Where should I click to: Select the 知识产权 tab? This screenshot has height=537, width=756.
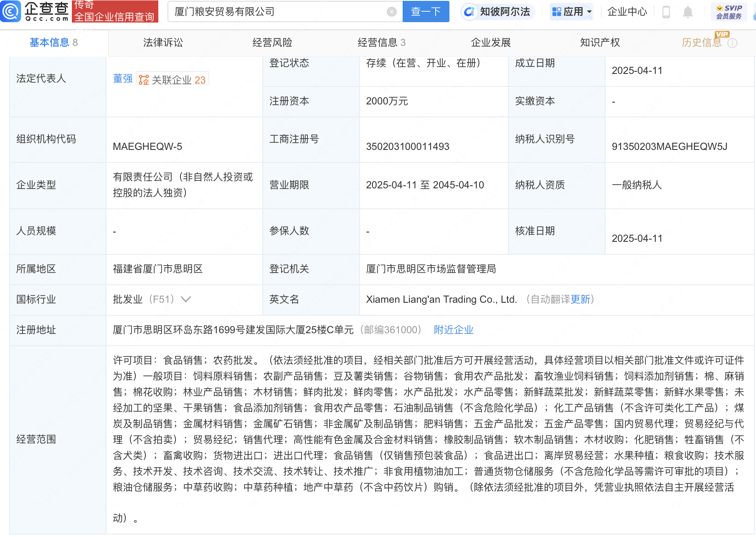coord(600,43)
